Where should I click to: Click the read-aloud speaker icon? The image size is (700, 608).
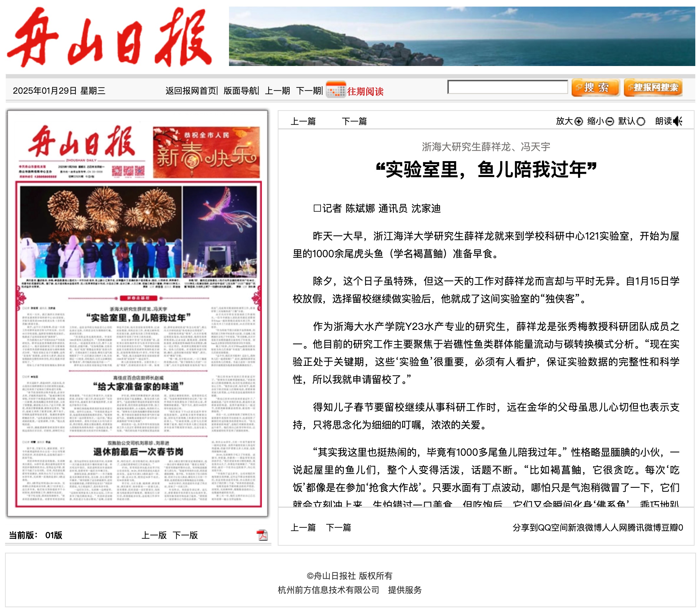(x=678, y=121)
